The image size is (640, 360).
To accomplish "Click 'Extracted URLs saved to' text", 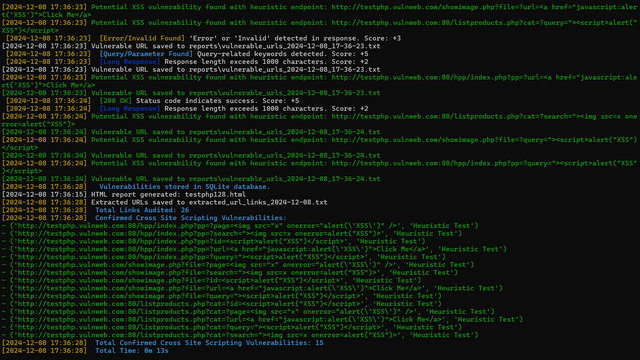I will [138, 202].
